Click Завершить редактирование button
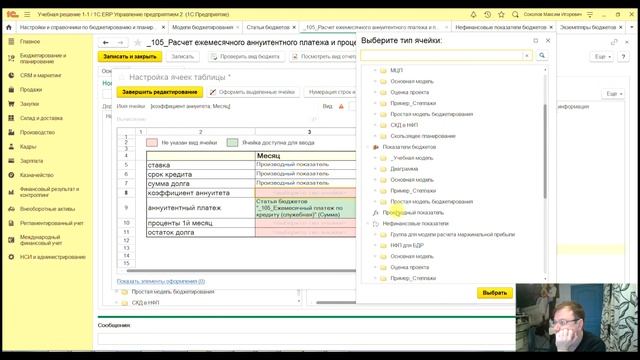This screenshot has height=360, width=640. pyautogui.click(x=160, y=92)
